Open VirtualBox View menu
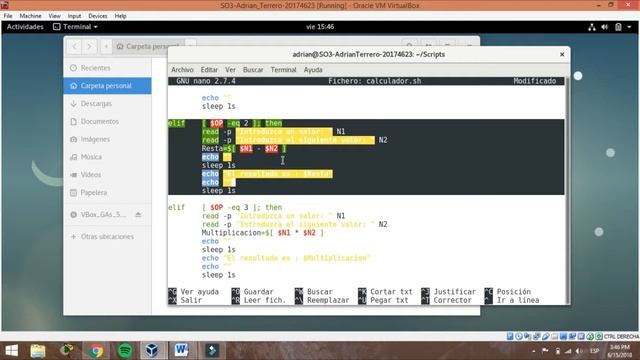This screenshot has height=360, width=640. click(54, 16)
